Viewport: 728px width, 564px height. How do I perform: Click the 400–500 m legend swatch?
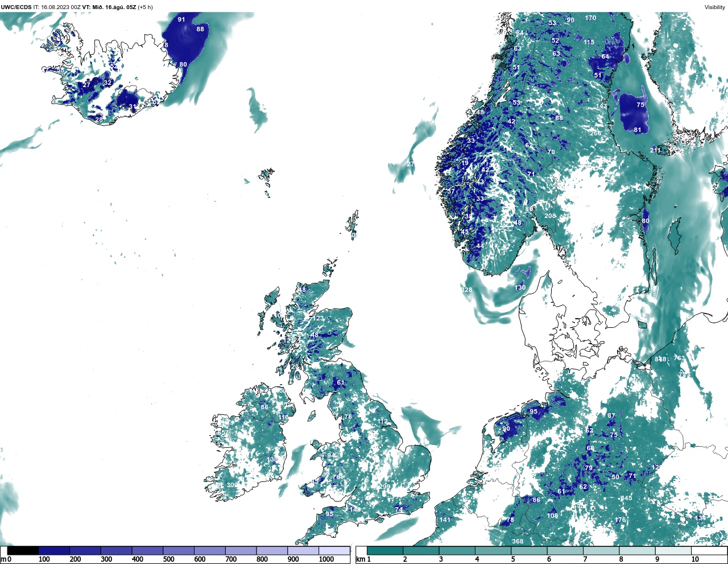(x=147, y=551)
